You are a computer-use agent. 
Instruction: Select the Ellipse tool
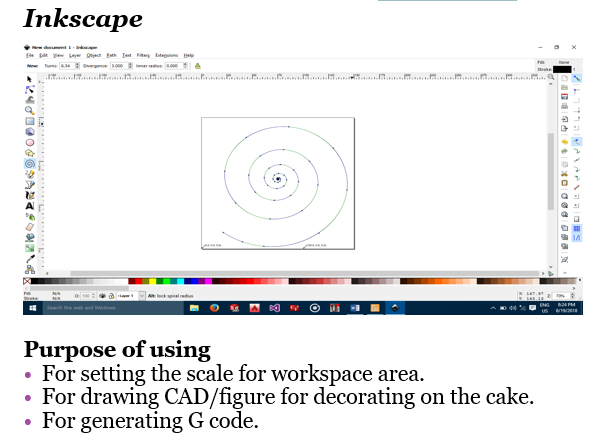[x=30, y=142]
